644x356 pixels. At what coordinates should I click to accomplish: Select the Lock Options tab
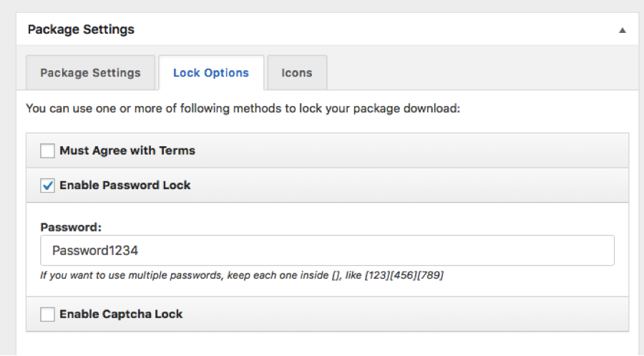211,72
